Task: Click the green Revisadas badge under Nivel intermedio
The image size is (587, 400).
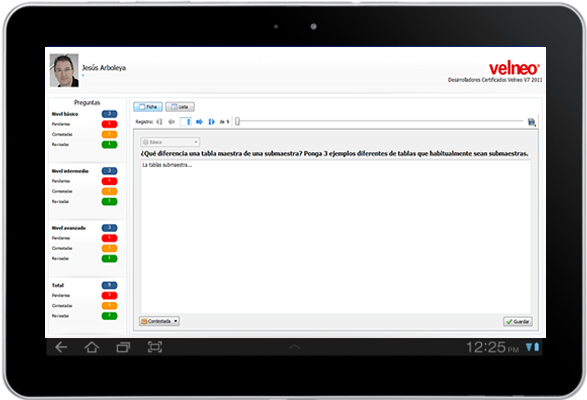Action: pos(109,201)
